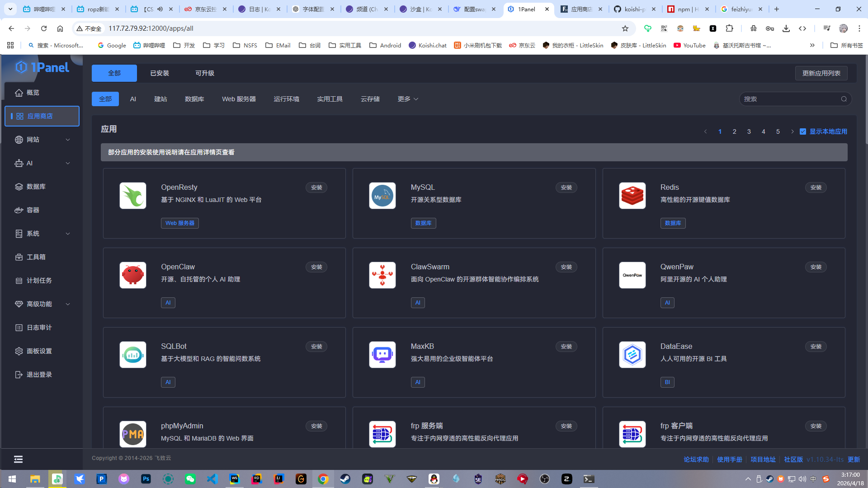Click the DataEase app icon

point(632,355)
